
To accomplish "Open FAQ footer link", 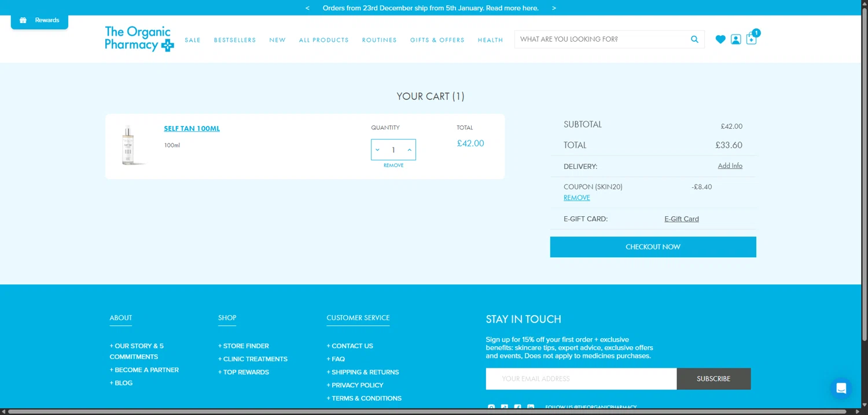I will [336, 359].
